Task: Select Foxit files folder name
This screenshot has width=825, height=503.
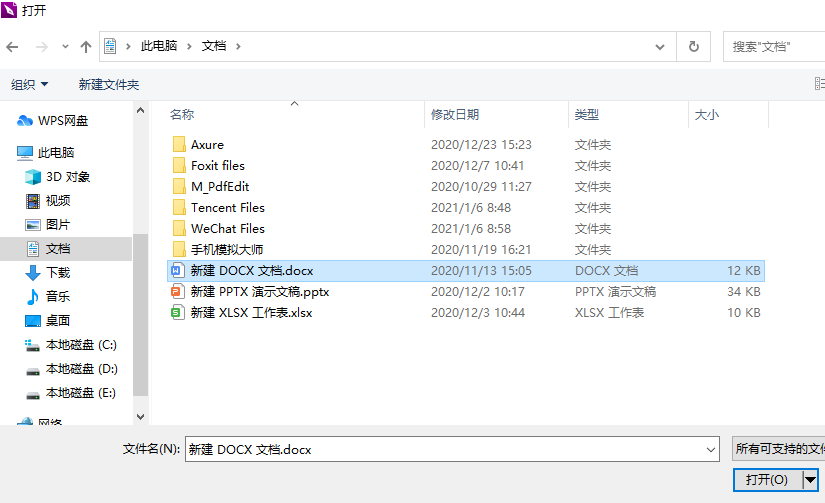Action: 218,165
